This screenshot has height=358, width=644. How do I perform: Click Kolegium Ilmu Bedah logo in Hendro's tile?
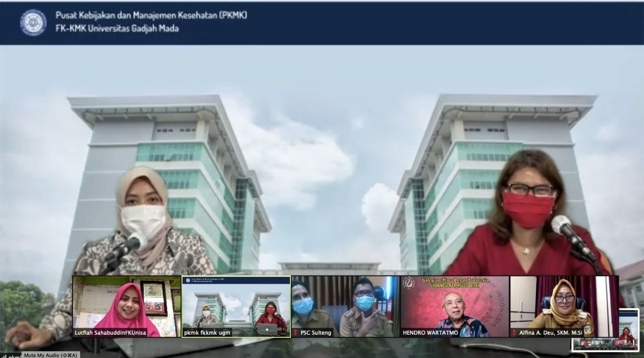pos(408,283)
